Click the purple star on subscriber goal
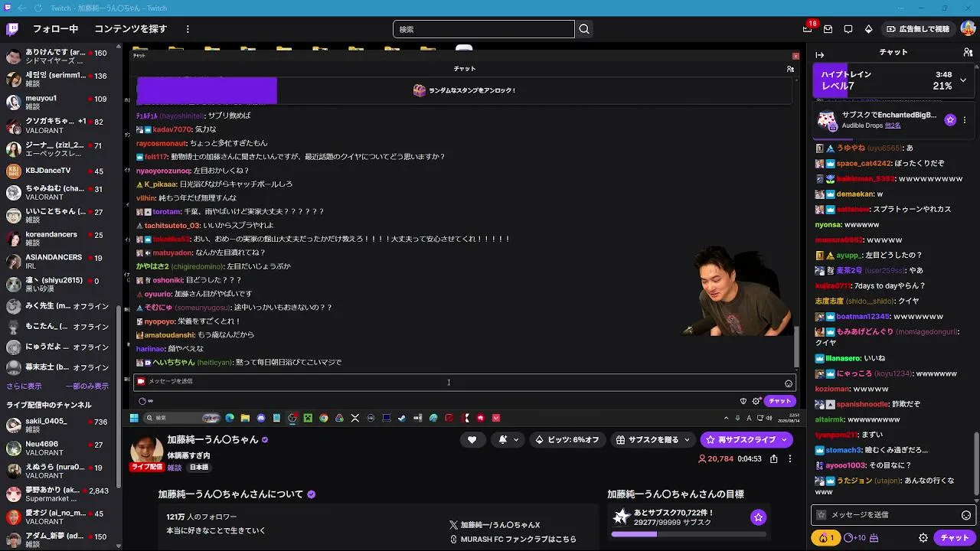The height and width of the screenshot is (551, 980). tap(758, 517)
